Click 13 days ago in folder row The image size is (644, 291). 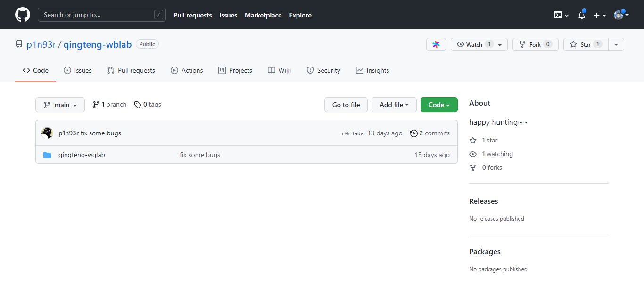pyautogui.click(x=432, y=155)
